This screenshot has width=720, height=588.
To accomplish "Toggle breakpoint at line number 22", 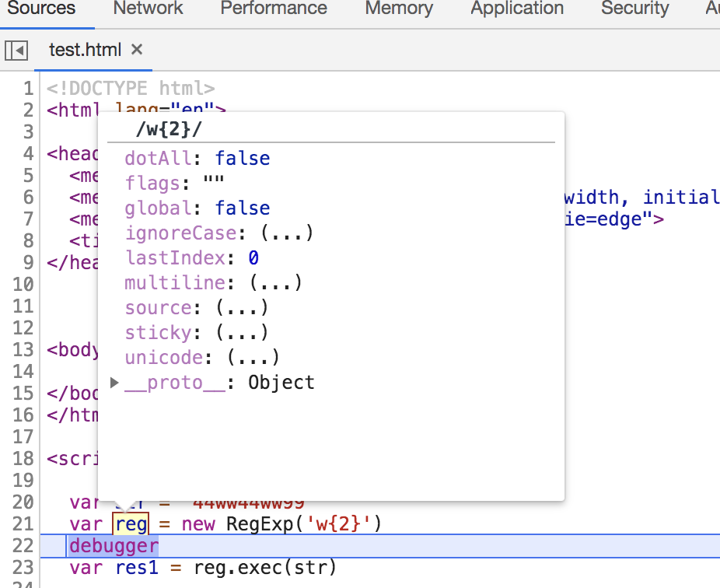I will (x=23, y=546).
